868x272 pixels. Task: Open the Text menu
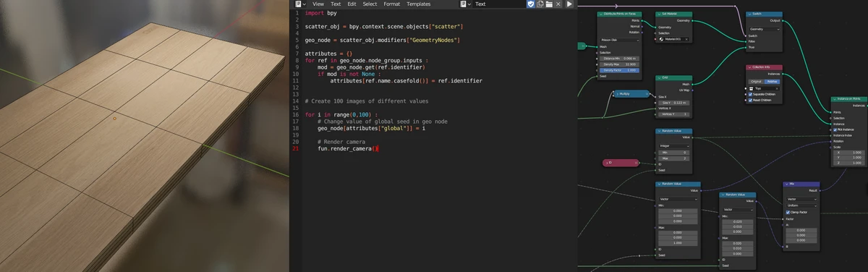[336, 4]
